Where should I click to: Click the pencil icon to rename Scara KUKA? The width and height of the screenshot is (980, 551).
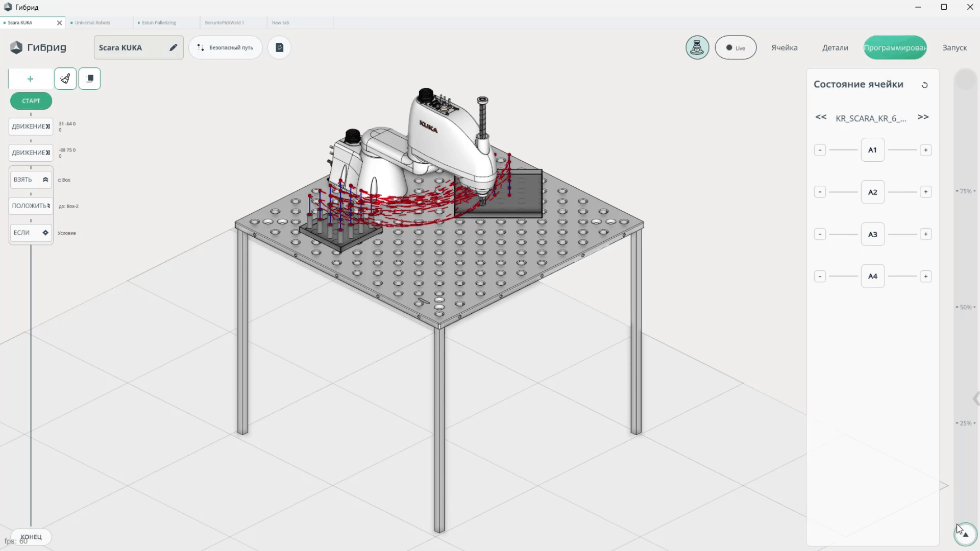[x=173, y=47]
